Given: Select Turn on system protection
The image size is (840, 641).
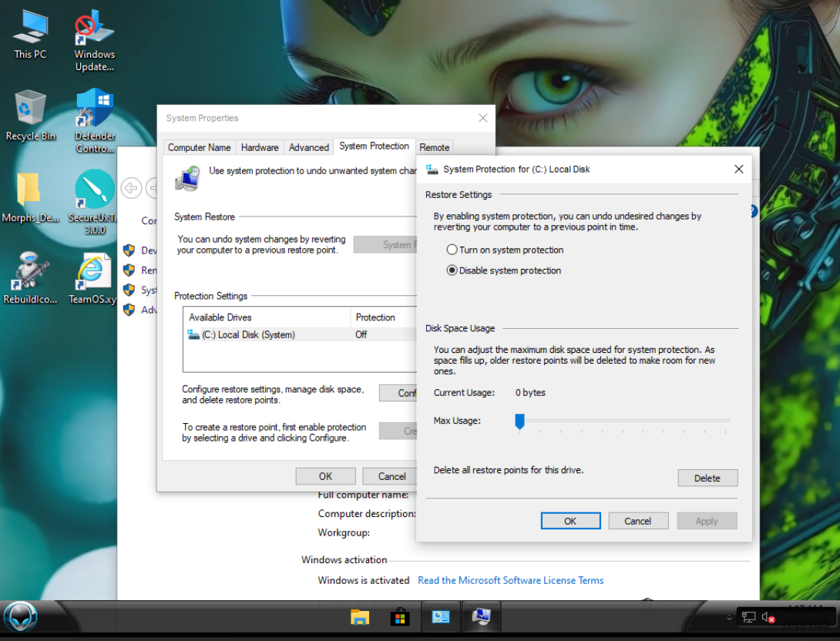Looking at the screenshot, I should pos(452,250).
